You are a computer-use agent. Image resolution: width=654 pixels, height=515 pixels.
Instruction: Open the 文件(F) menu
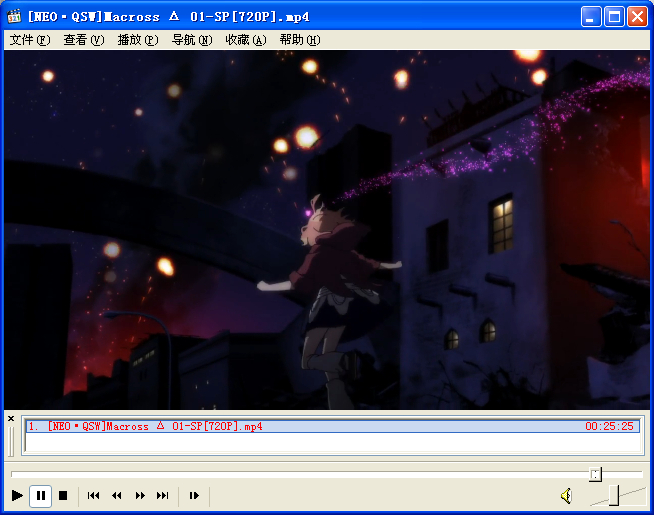30,40
